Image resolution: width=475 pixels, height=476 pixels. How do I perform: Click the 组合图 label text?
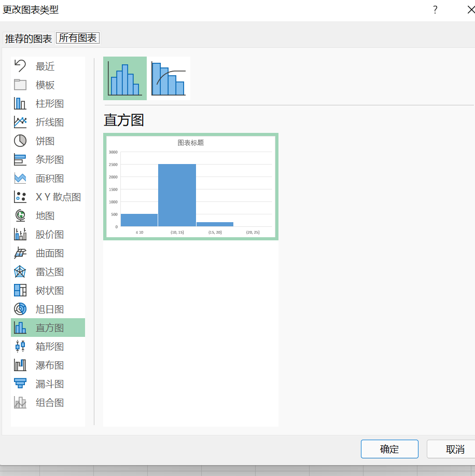50,402
